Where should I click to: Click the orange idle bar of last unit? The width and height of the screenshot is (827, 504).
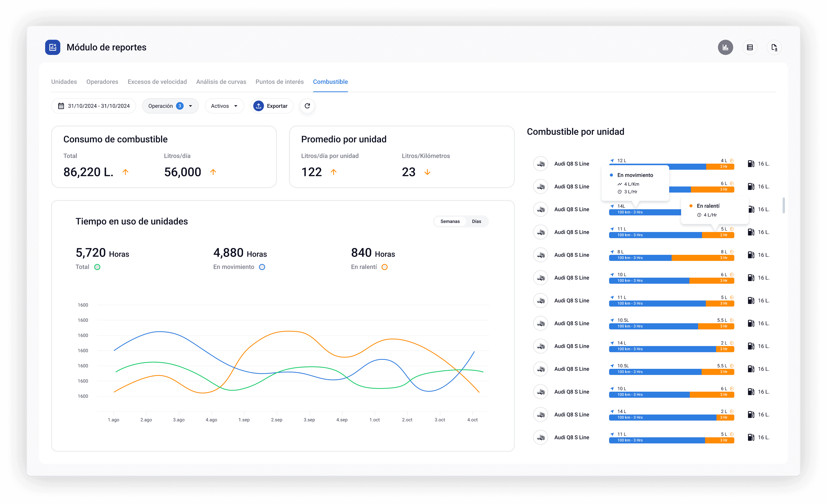coord(719,440)
